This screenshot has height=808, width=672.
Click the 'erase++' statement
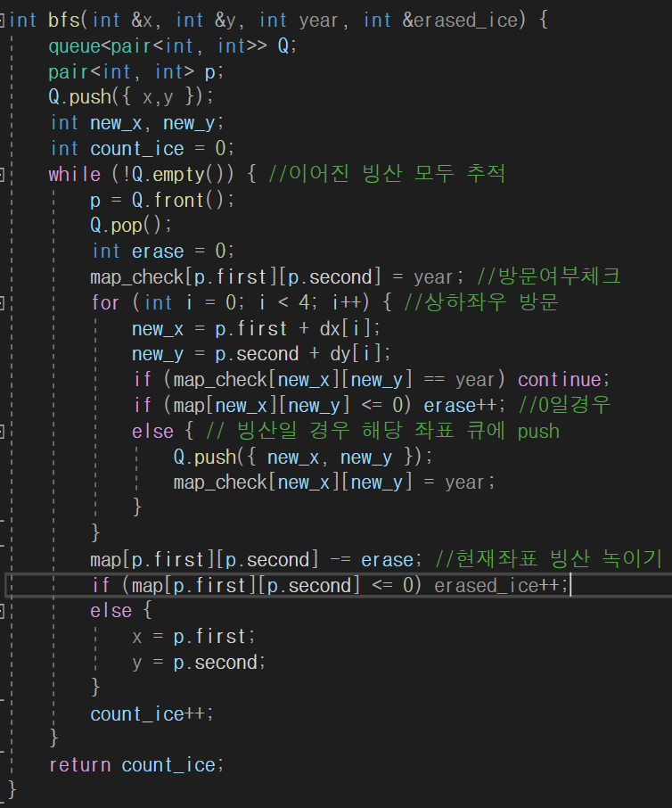[x=460, y=406]
